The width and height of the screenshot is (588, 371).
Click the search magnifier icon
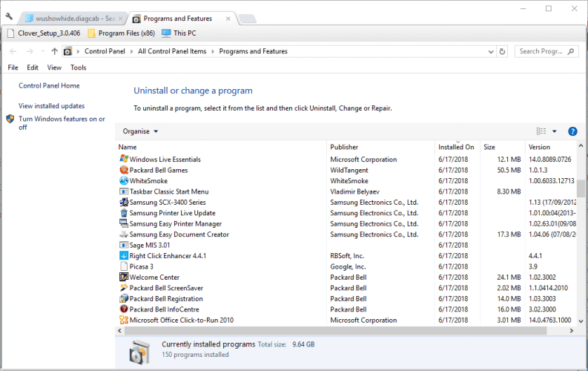[x=571, y=51]
